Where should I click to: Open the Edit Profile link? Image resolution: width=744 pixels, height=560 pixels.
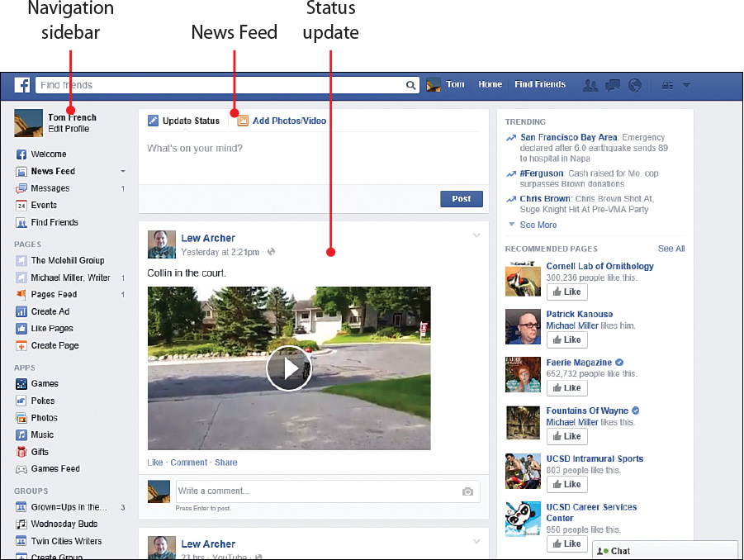tap(69, 129)
